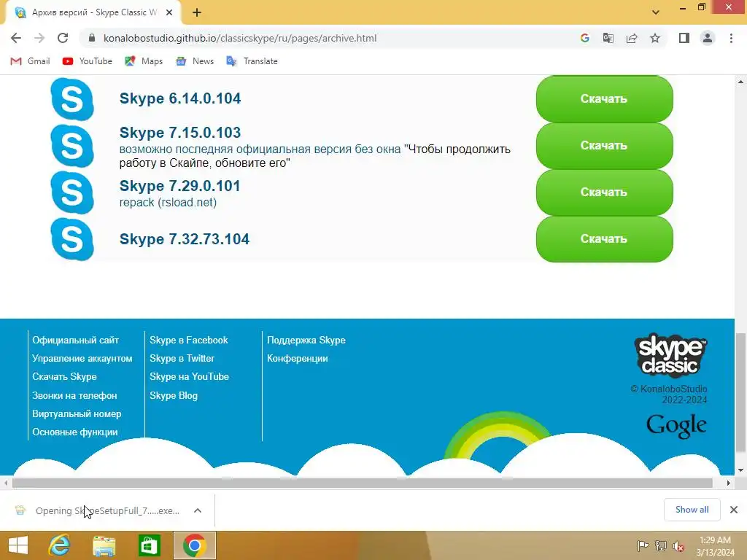Click the forward navigation arrow
Viewport: 747px width, 560px height.
(x=39, y=38)
